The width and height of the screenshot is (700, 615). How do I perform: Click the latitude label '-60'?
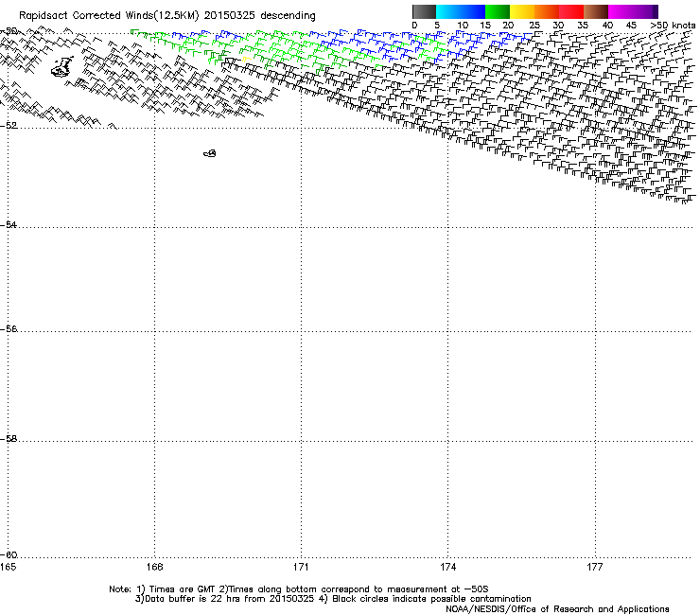click(x=9, y=554)
